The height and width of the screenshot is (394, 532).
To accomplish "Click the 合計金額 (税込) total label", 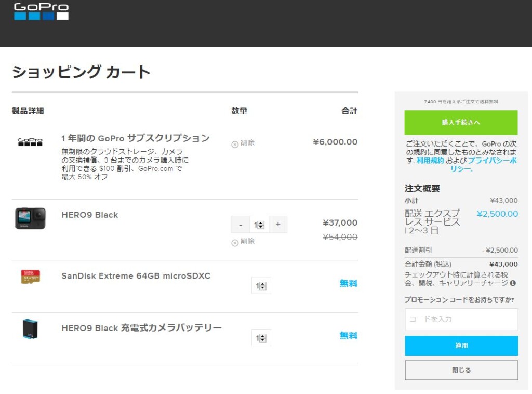I will point(428,264).
